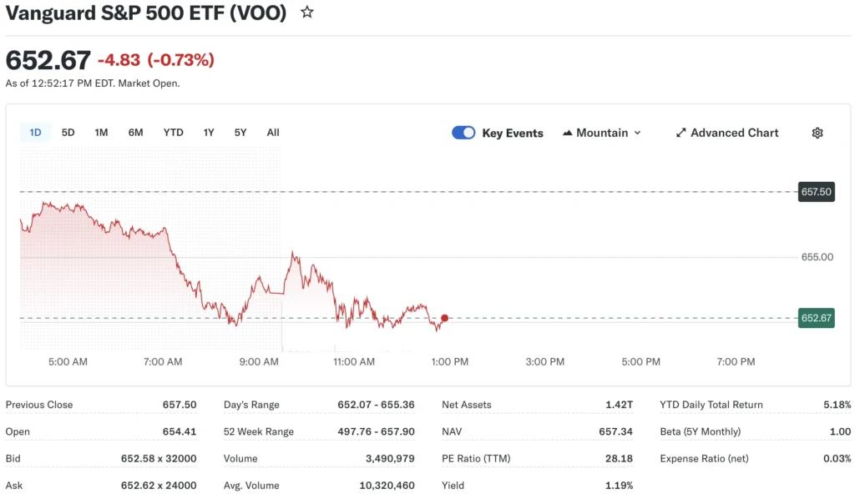
Task: Open the Advanced Chart
Action: click(735, 133)
